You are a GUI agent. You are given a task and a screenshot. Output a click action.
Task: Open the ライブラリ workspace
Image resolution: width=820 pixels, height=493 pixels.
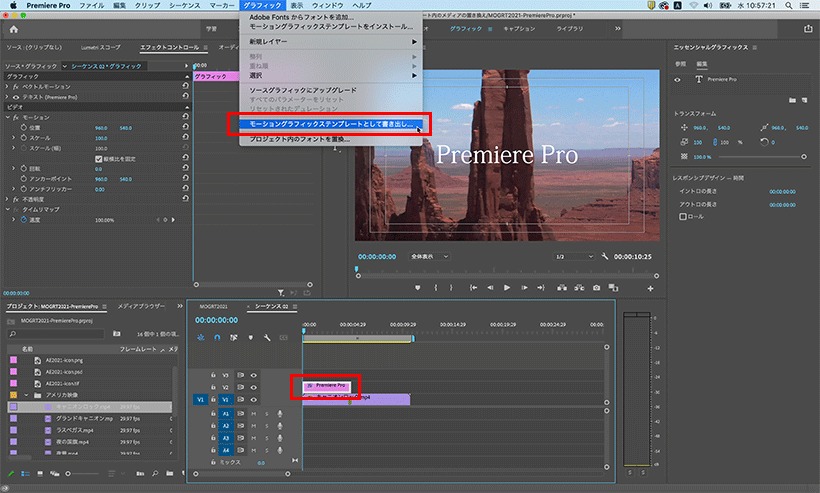(570, 29)
